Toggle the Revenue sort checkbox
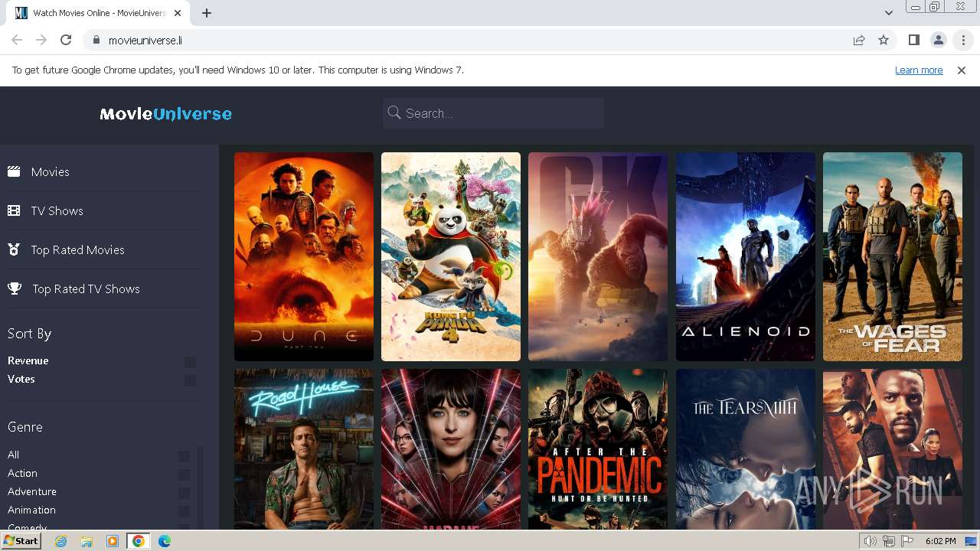 (190, 362)
